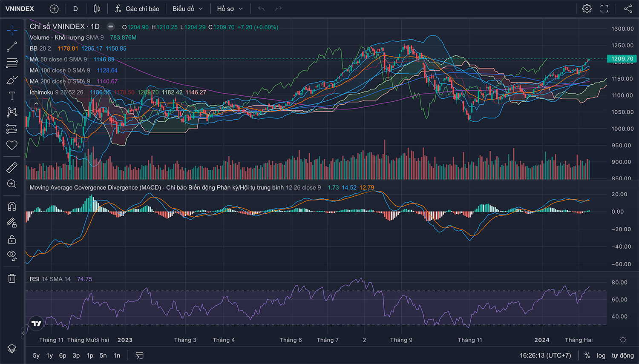Click the D interval button

click(x=75, y=9)
